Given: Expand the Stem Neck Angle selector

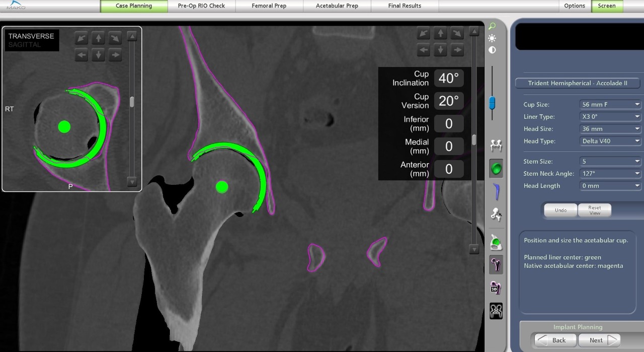Looking at the screenshot, I should (609, 173).
